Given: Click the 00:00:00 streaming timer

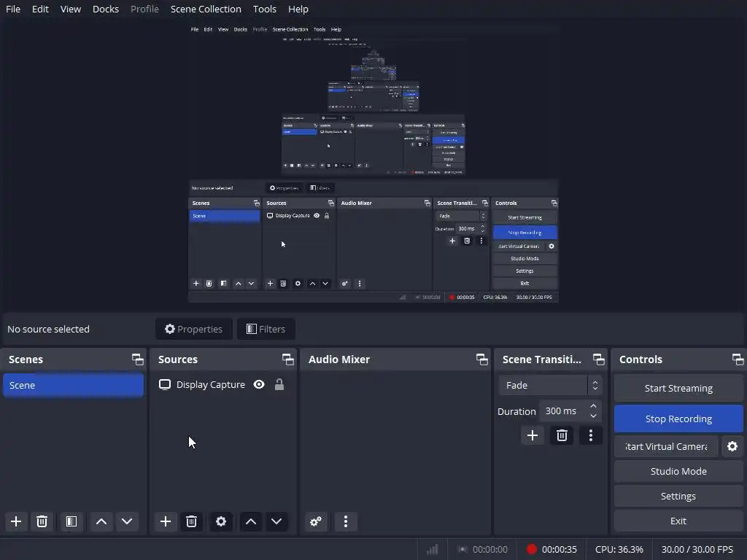Looking at the screenshot, I should point(489,550).
